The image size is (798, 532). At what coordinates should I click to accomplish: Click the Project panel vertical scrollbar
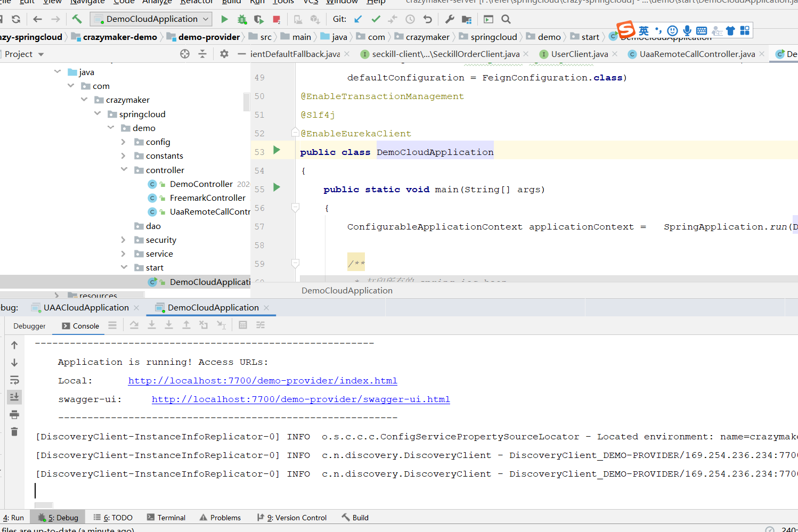click(247, 102)
